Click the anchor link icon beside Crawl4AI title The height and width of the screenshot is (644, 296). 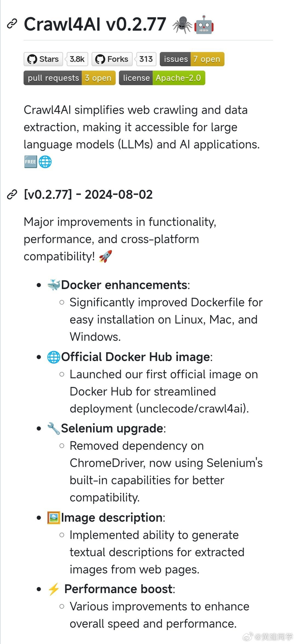(12, 24)
